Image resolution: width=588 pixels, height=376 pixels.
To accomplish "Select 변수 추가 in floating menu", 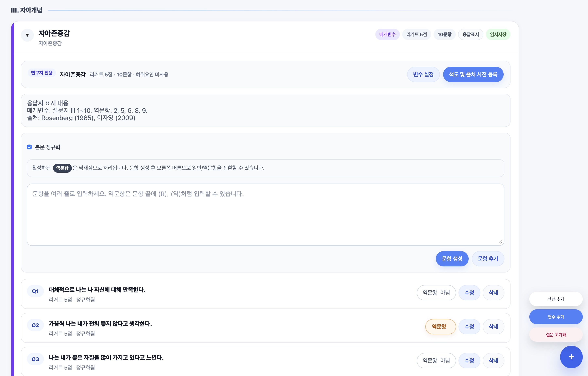I will pyautogui.click(x=556, y=317).
